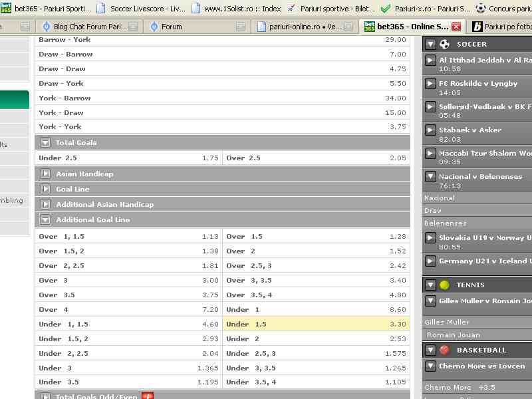Collapse the TENNIS live panel arrow
This screenshot has width=532, height=399.
click(430, 285)
